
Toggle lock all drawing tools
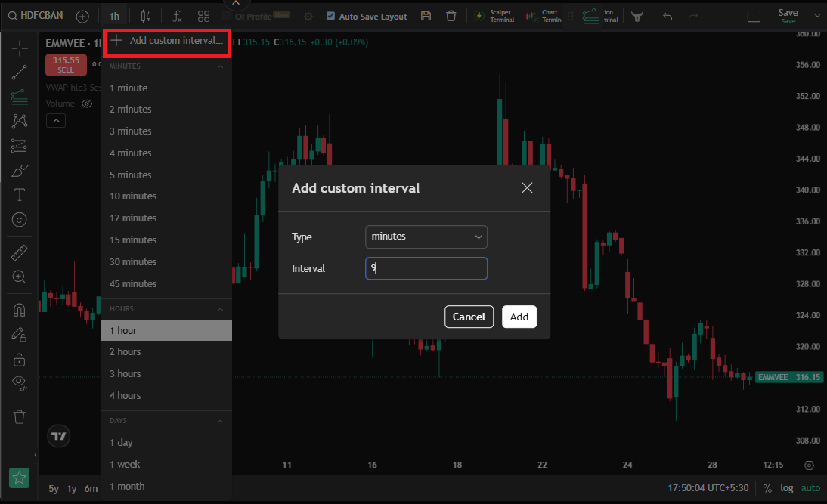point(20,360)
